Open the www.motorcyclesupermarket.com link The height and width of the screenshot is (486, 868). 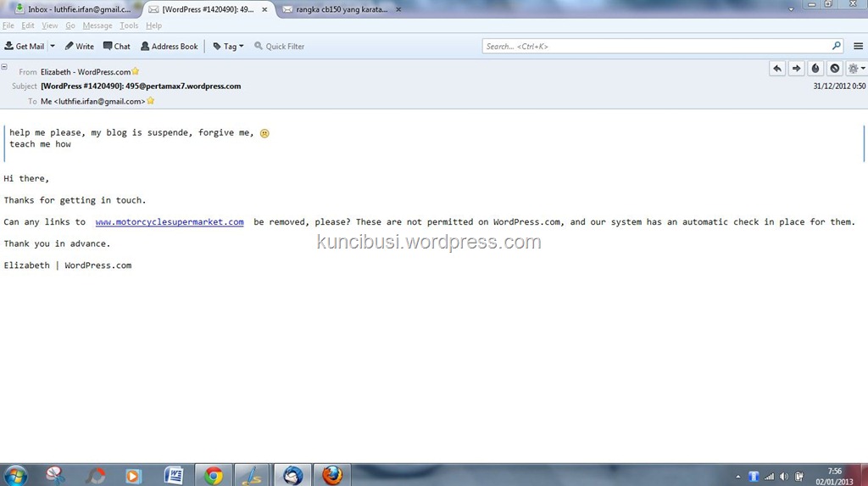coord(170,222)
